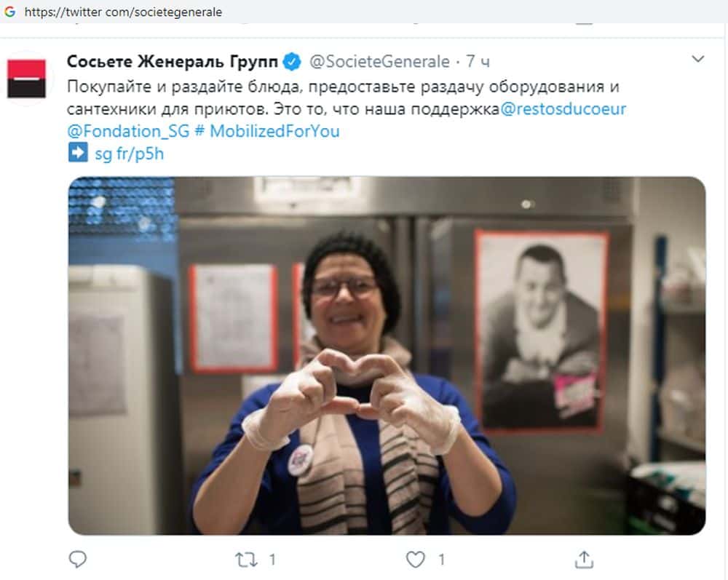Viewport: 728px width, 580px height.
Task: Click the twitter.com/societegenerale URL field
Action: pos(123,12)
